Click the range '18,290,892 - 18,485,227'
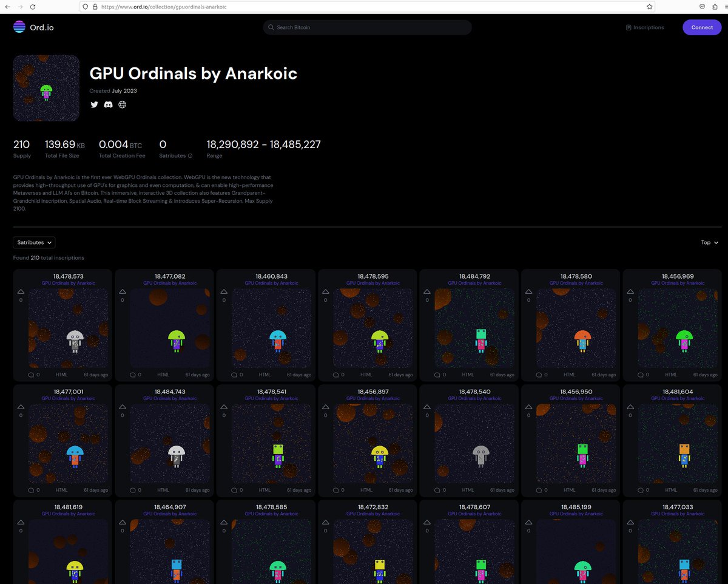The image size is (728, 584). [264, 144]
